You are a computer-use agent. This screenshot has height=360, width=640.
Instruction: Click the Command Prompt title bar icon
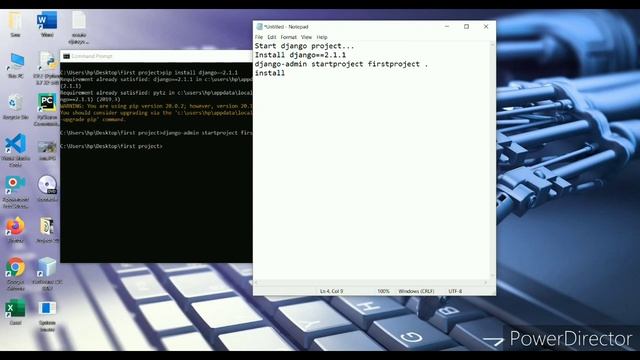[67, 56]
